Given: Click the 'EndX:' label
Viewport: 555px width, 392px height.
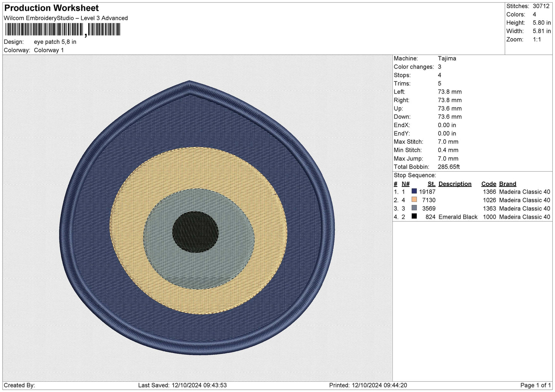Looking at the screenshot, I should point(402,125).
